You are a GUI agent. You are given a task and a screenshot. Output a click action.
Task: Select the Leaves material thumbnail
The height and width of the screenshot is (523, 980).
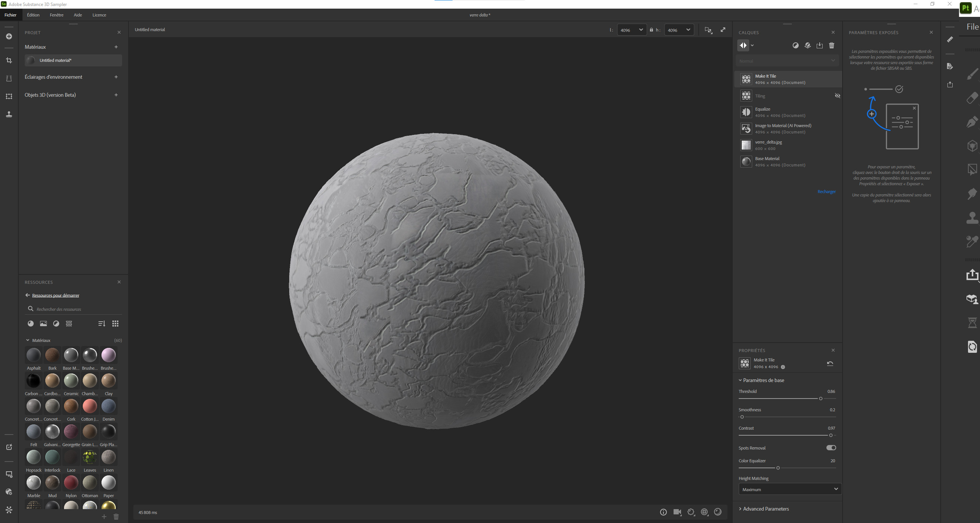[x=90, y=457]
